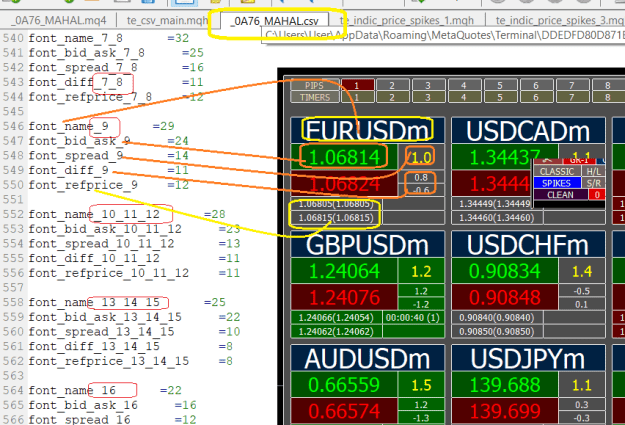The image size is (625, 425).
Task: Click EURUSDm ask price 1.06824
Action: tap(344, 184)
